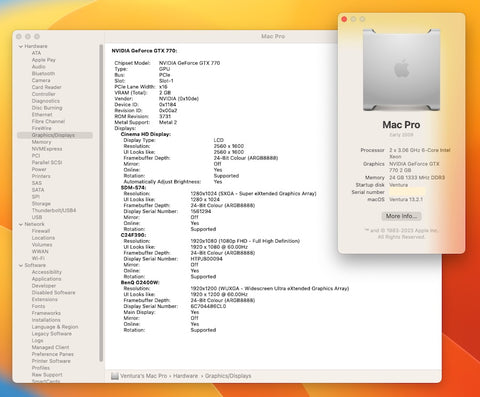Select Controller in the sidebar

pyautogui.click(x=44, y=94)
